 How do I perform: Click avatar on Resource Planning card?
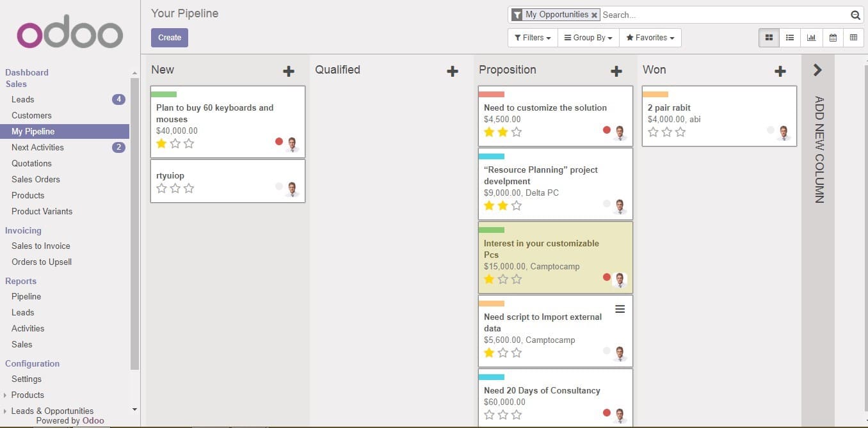coord(620,206)
